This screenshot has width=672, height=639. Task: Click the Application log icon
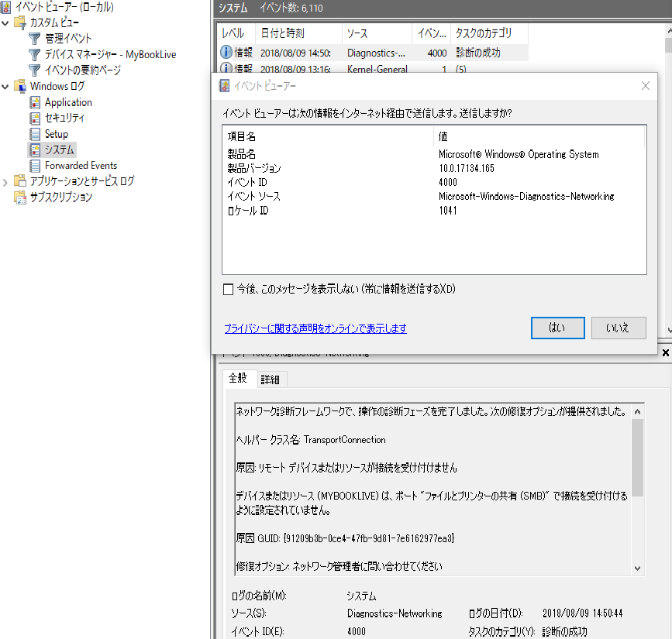[35, 102]
